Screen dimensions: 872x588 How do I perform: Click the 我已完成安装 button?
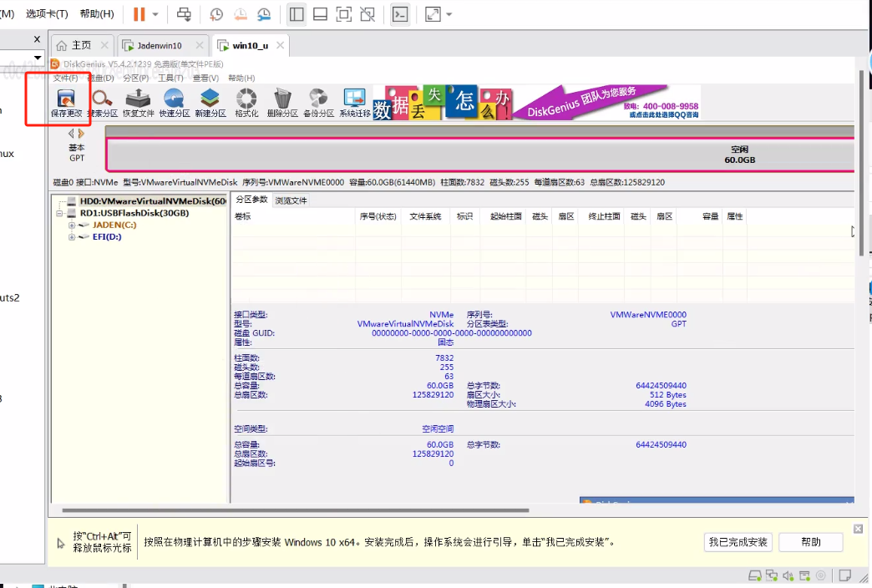click(x=738, y=542)
